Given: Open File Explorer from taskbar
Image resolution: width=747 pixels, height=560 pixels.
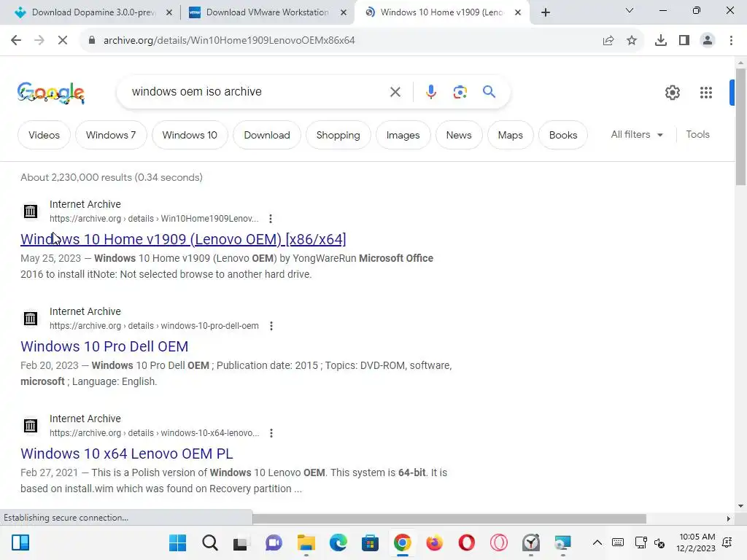Looking at the screenshot, I should tap(306, 542).
